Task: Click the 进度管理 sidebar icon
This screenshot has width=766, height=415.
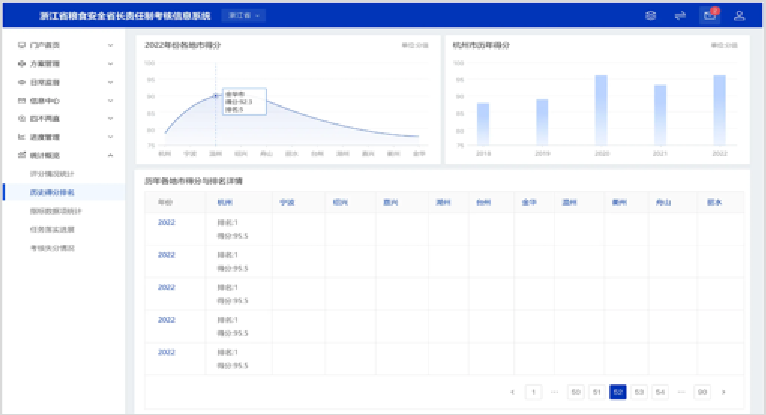Action: click(x=22, y=137)
